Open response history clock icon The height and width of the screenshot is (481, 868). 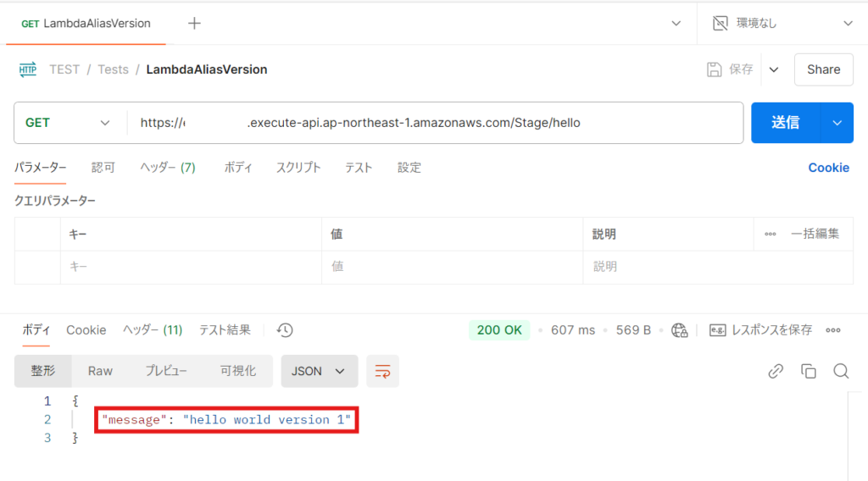click(285, 330)
